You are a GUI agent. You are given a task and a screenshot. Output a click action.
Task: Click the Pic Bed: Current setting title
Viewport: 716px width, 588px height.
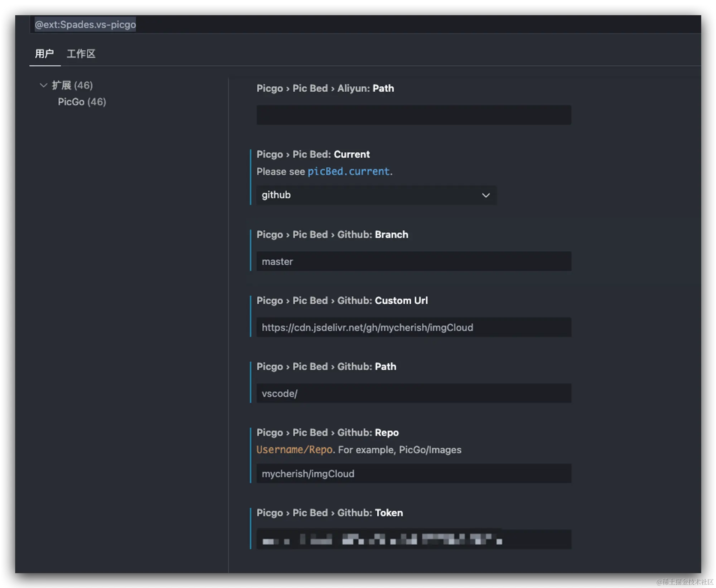pos(313,154)
